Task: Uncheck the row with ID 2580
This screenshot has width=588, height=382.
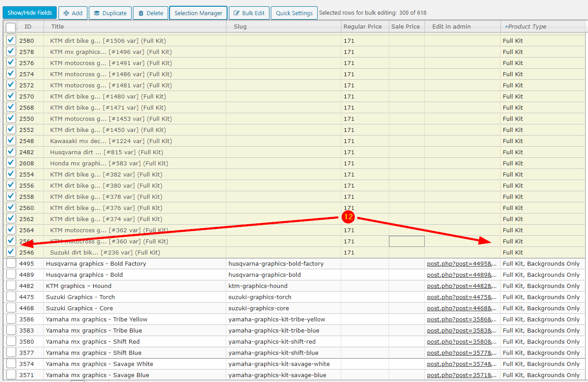Action: pos(11,41)
